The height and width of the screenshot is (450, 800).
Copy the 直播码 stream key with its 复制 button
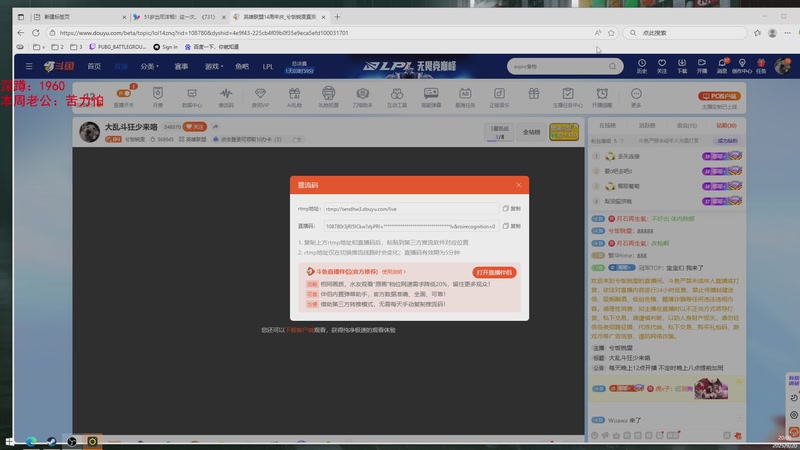point(512,226)
